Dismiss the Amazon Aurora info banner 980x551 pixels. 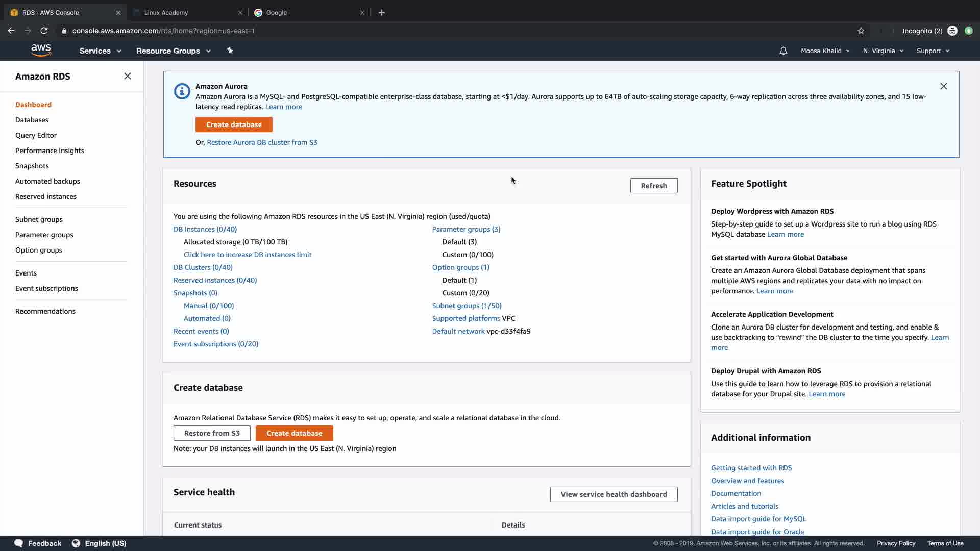tap(943, 86)
